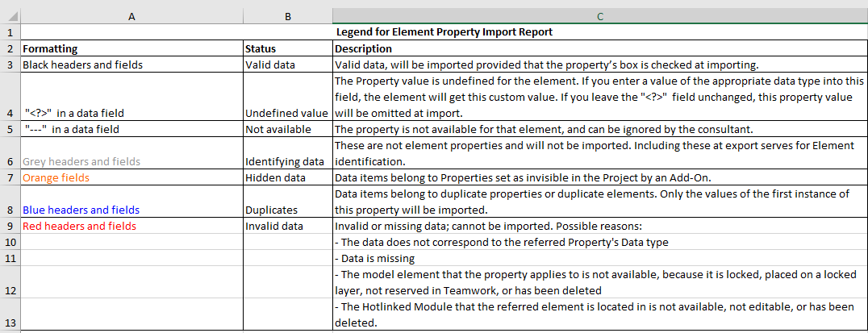Select the 'Hidden data' status cell
868x333 pixels.
pos(287,177)
